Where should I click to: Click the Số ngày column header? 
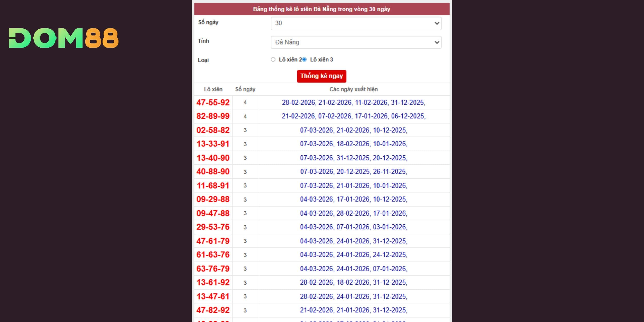click(245, 89)
